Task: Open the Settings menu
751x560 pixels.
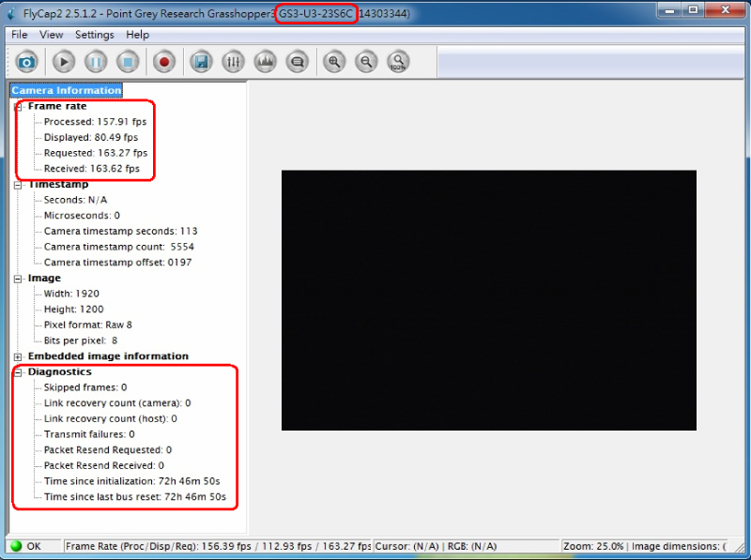Action: (94, 35)
